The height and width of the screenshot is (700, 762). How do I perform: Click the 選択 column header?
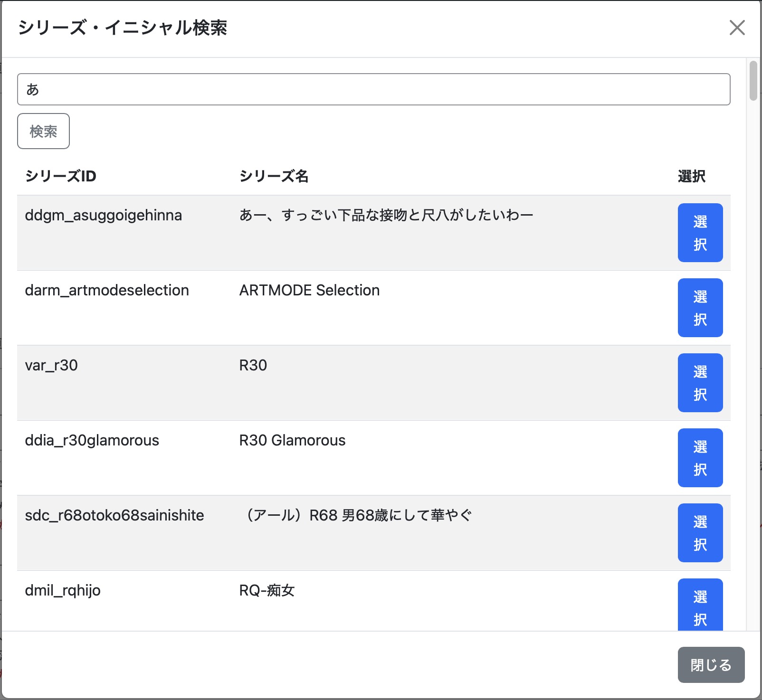coord(691,176)
